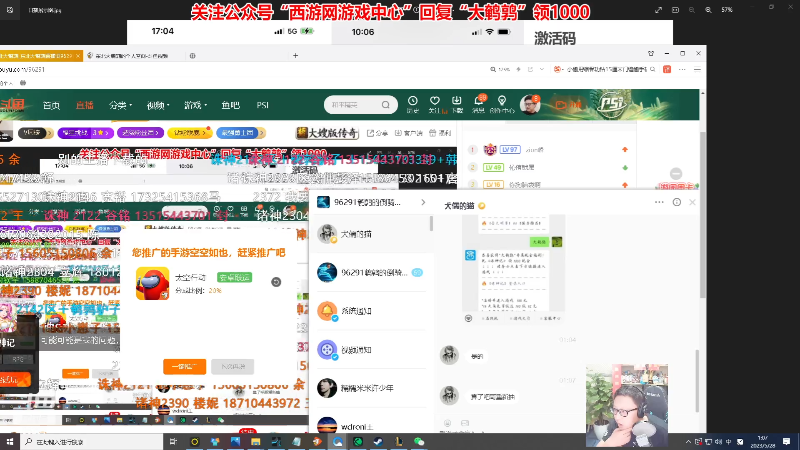Open a new browser tab with plus

point(295,56)
